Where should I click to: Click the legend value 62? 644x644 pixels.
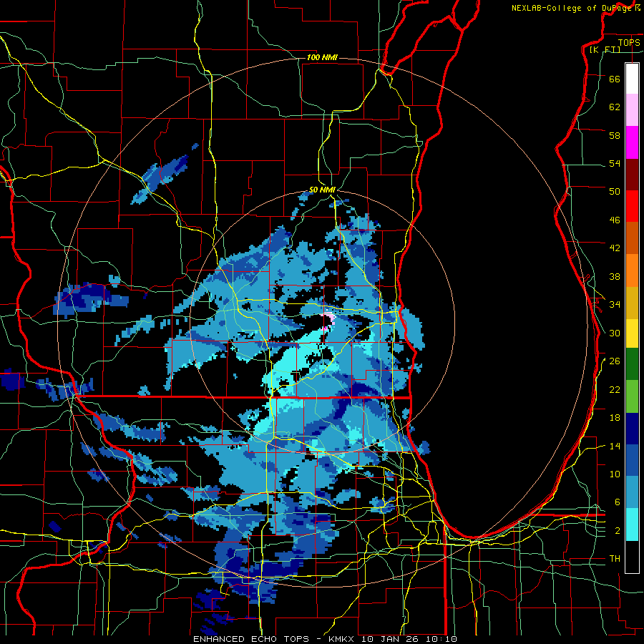(615, 107)
